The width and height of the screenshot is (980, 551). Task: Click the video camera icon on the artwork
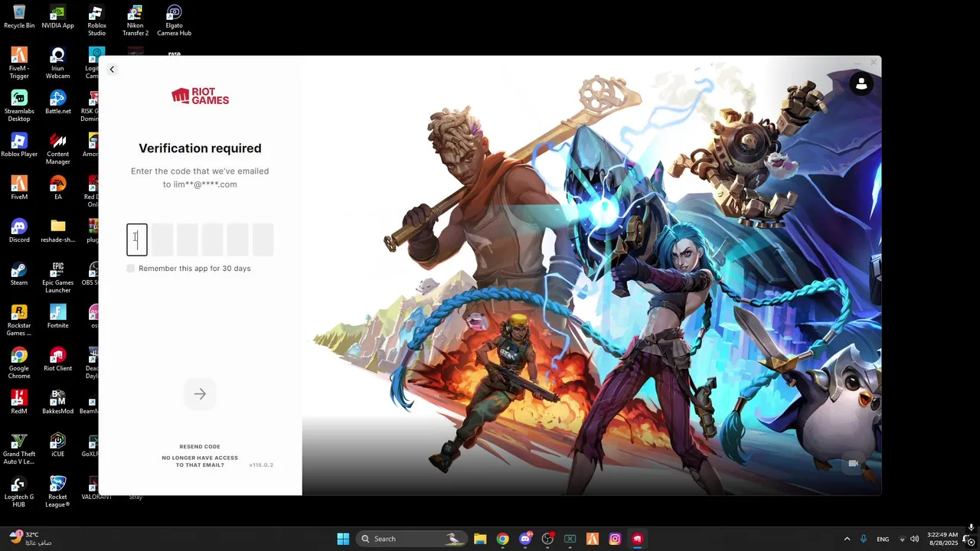(853, 464)
